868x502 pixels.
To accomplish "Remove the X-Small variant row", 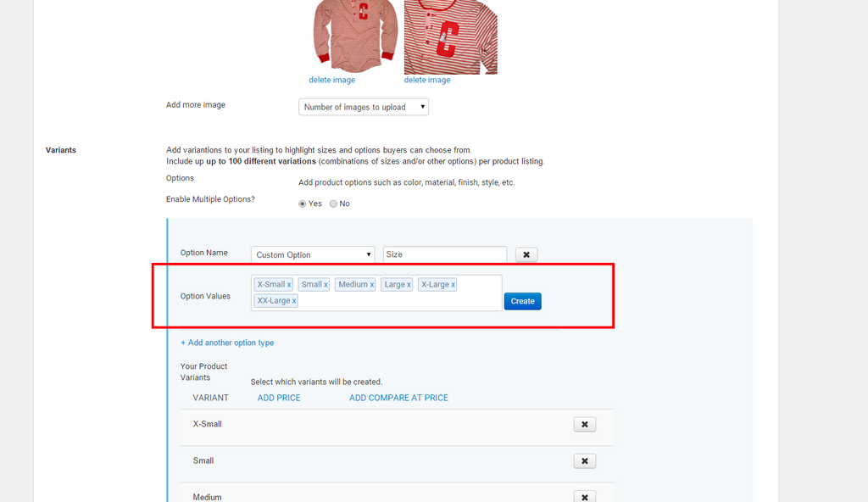I will click(584, 424).
